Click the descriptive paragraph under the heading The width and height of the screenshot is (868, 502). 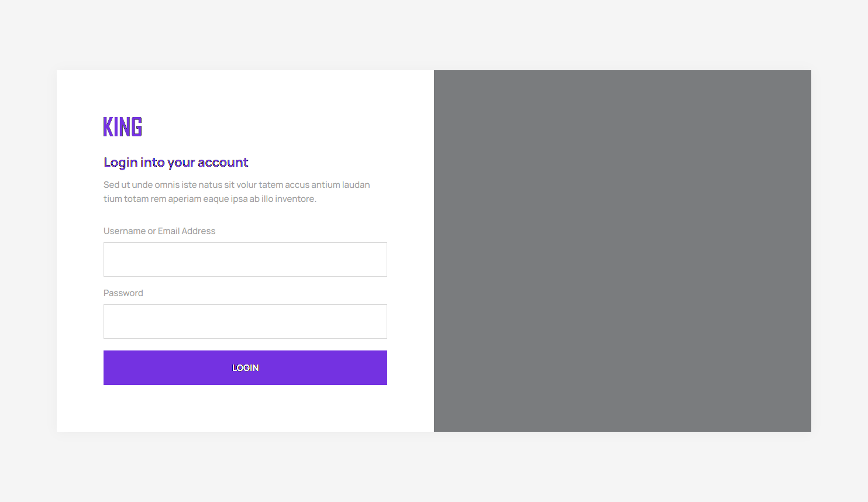coord(236,191)
